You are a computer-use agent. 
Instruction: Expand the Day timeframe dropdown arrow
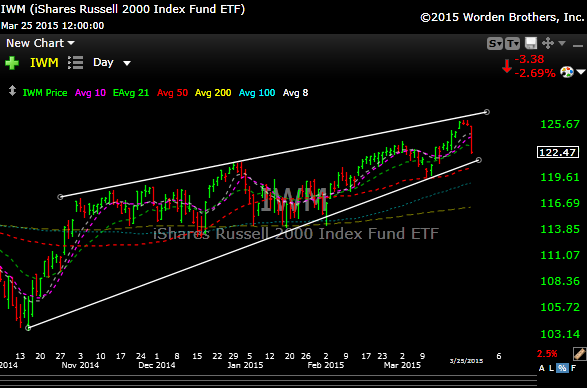pos(127,63)
